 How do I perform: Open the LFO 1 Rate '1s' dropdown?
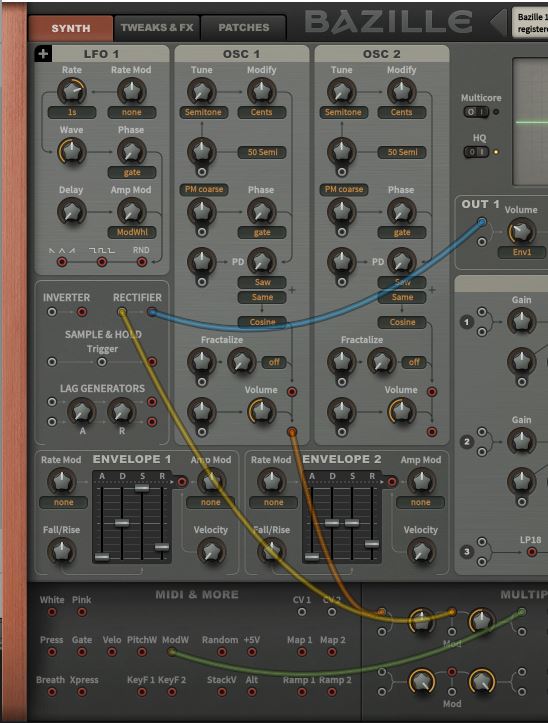(72, 112)
